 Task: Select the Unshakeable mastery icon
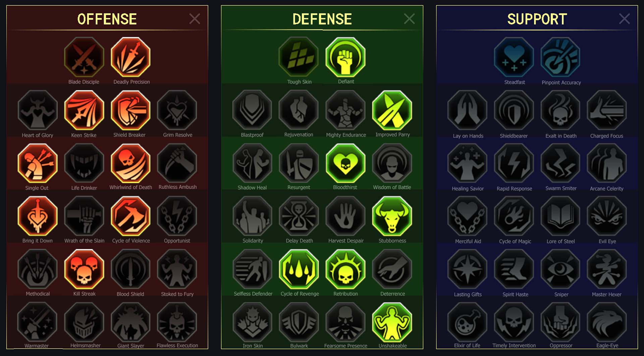[392, 322]
